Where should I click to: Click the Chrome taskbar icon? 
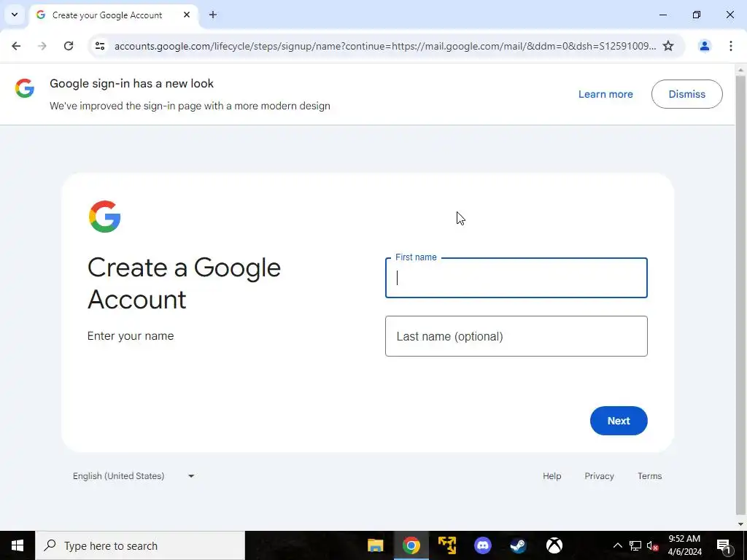coord(411,545)
